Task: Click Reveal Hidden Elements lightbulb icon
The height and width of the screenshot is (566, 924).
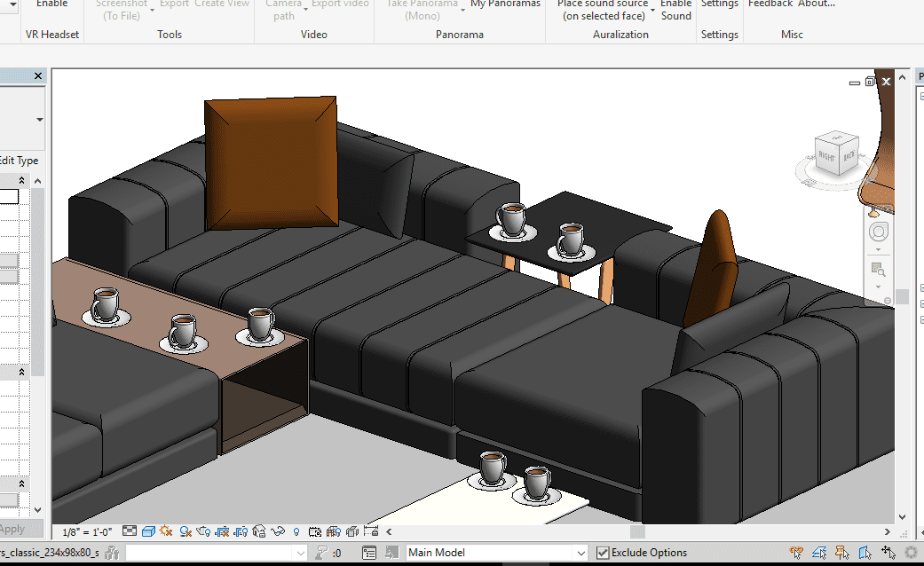Action: click(x=296, y=531)
